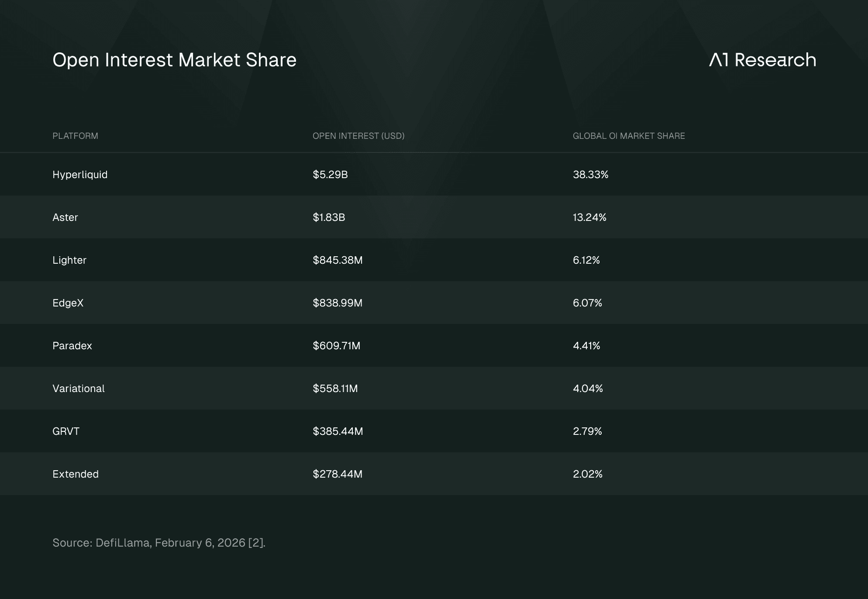Click the GLOBAL OI MARKET SHARE header
This screenshot has height=599, width=868.
coord(628,136)
